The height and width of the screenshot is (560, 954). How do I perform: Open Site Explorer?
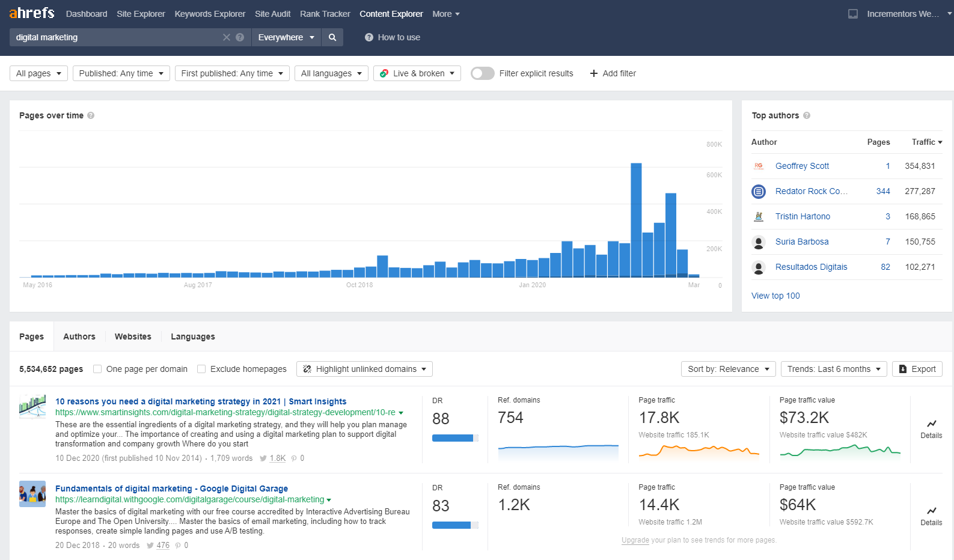coord(141,14)
